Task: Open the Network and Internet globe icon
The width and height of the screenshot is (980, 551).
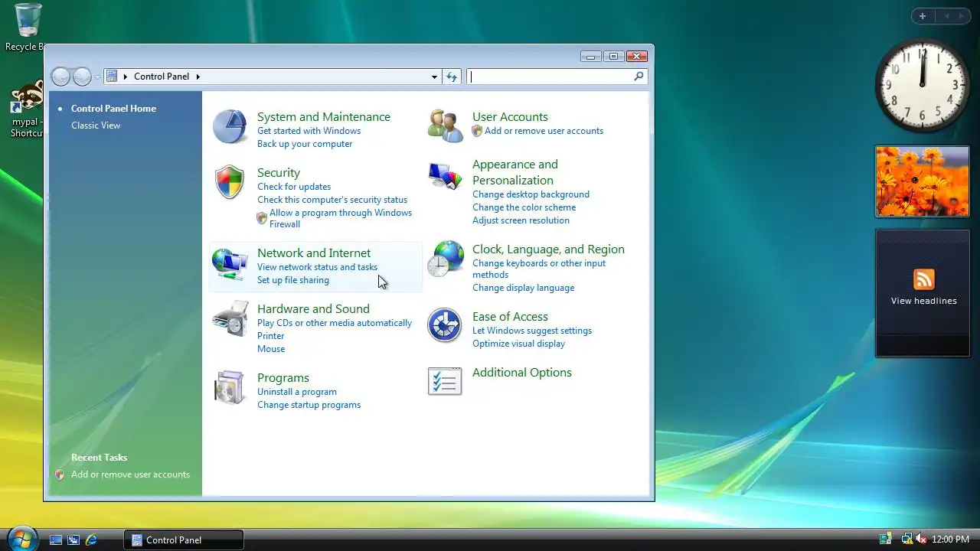Action: 230,264
